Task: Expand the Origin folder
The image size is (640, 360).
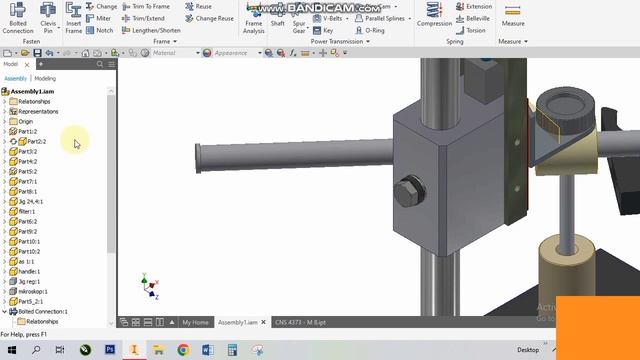Action: pyautogui.click(x=4, y=121)
